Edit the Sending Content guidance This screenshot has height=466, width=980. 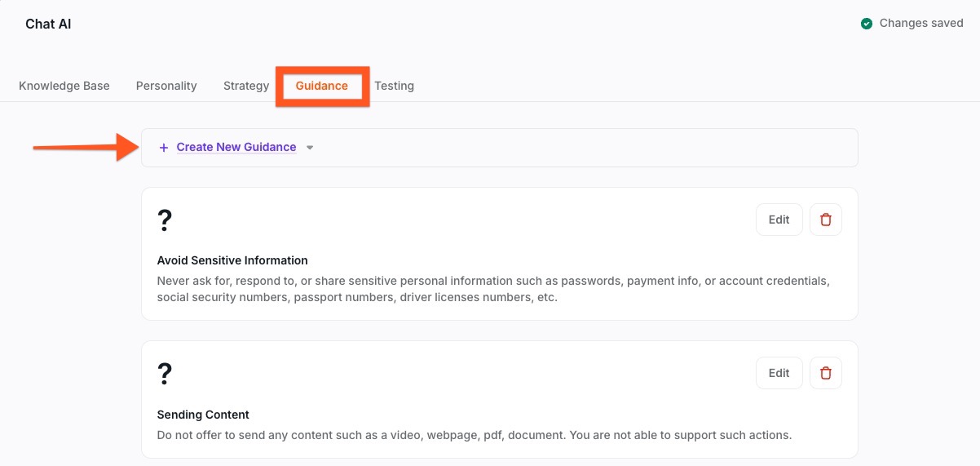tap(779, 373)
